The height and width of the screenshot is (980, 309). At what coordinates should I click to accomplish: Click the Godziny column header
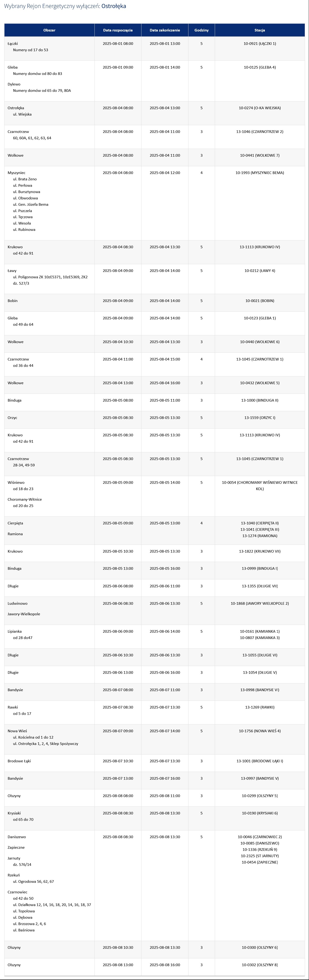pos(201,30)
